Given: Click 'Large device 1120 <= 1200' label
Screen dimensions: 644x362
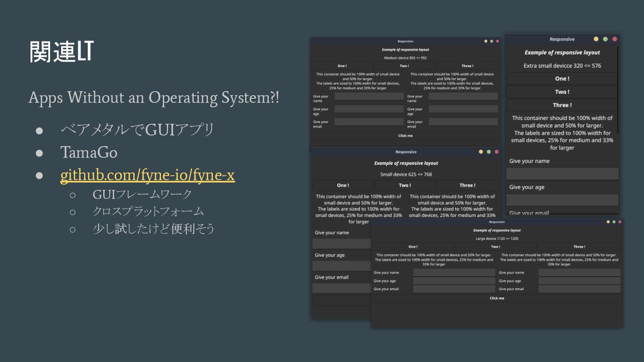Looking at the screenshot, I should pos(497,239).
